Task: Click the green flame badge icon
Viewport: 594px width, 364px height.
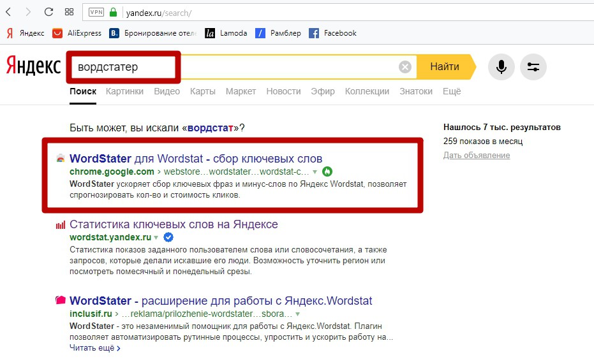Action: tap(327, 171)
